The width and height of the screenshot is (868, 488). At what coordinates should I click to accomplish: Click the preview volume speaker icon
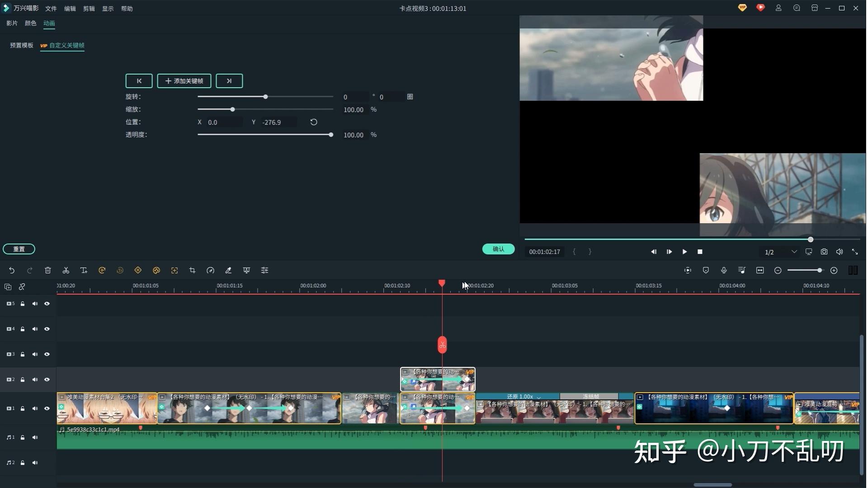(x=840, y=252)
